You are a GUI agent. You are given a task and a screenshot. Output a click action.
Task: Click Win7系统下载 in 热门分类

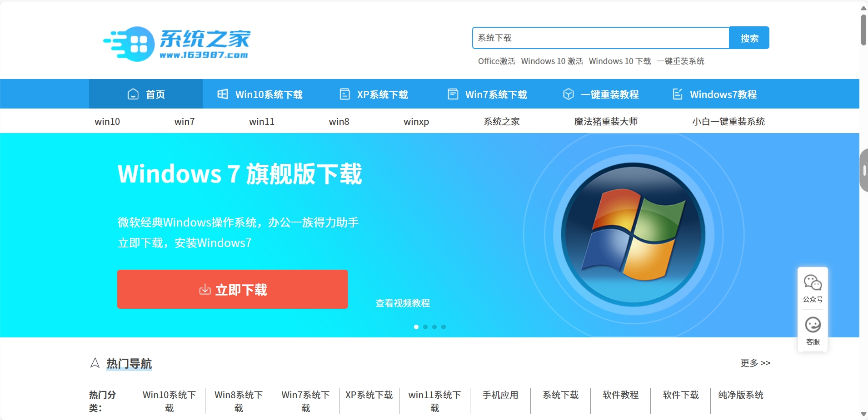(x=306, y=401)
